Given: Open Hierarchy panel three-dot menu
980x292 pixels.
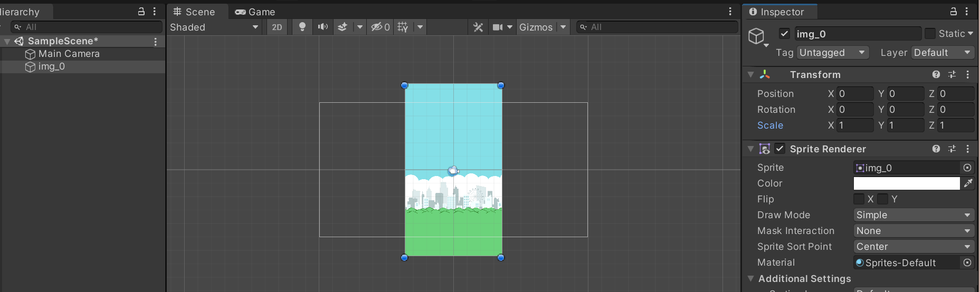Looking at the screenshot, I should [155, 11].
